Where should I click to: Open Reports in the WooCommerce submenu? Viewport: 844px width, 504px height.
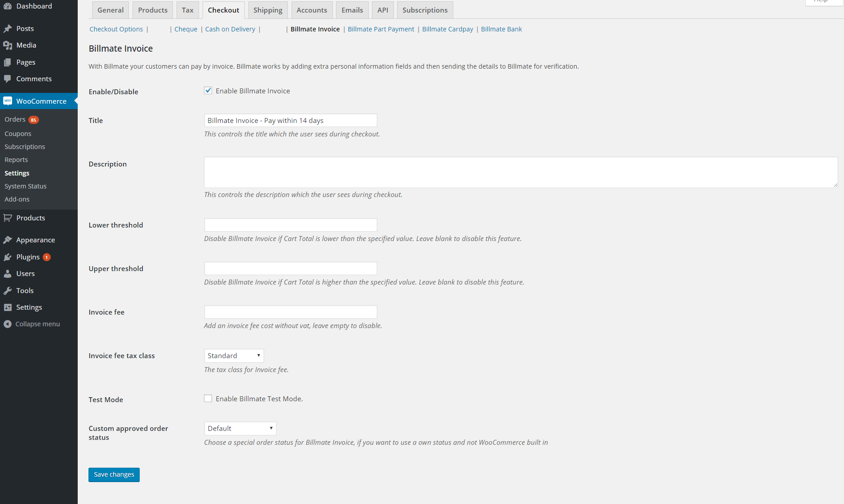(x=16, y=160)
